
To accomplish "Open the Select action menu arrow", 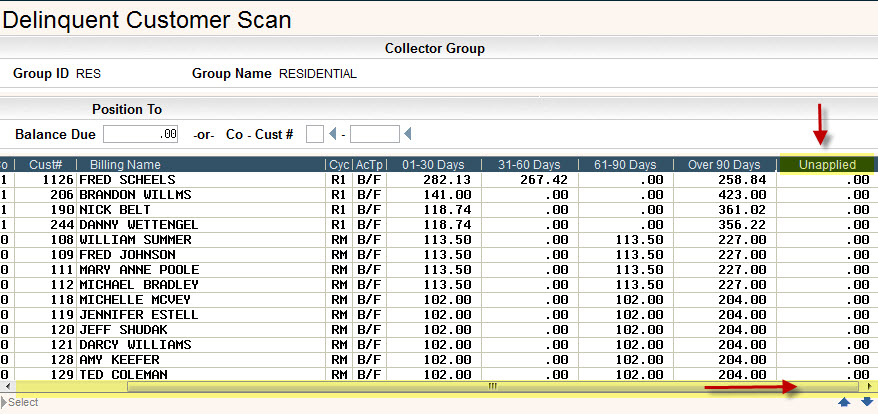I will pos(4,402).
